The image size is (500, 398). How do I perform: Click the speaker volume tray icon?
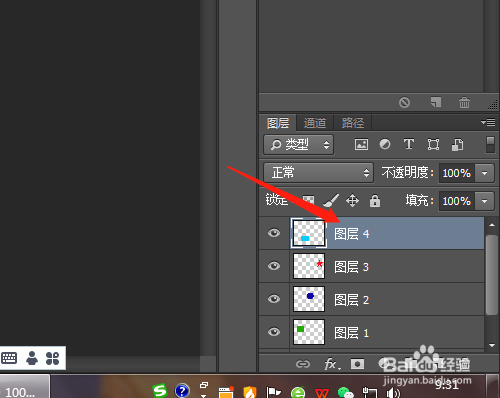pyautogui.click(x=393, y=393)
